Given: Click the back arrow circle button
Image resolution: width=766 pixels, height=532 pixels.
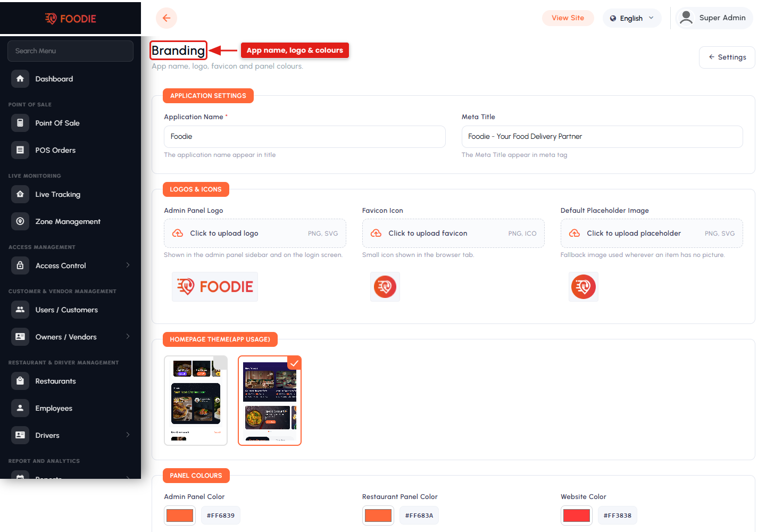Looking at the screenshot, I should [166, 18].
